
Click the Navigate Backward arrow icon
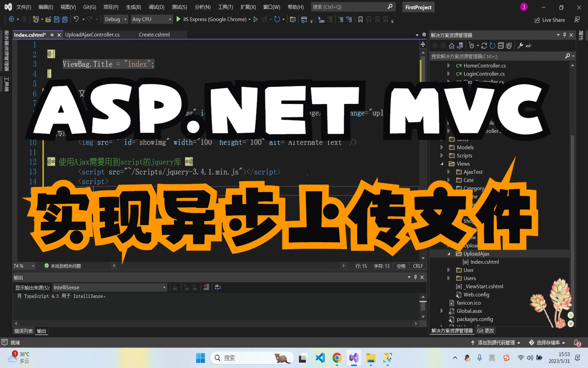click(x=11, y=19)
